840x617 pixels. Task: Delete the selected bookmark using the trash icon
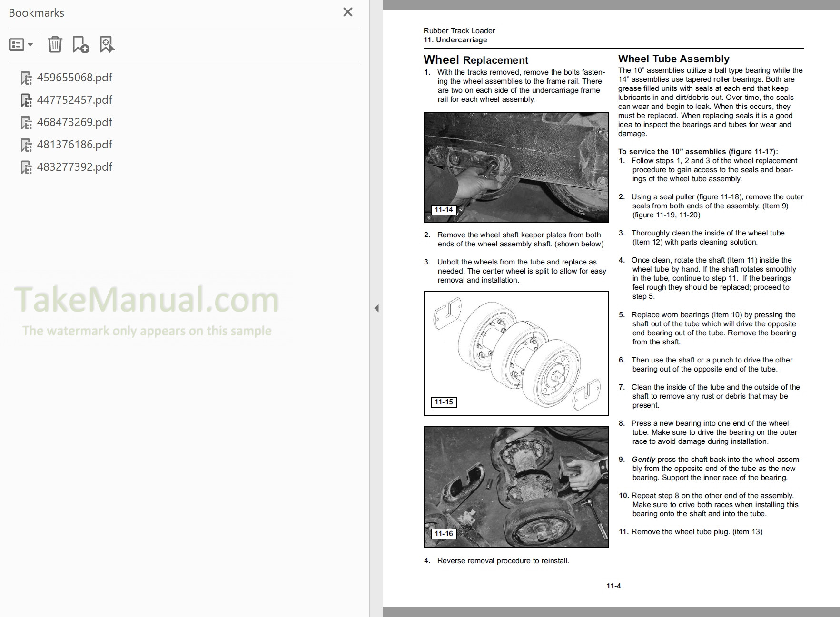pos(55,44)
